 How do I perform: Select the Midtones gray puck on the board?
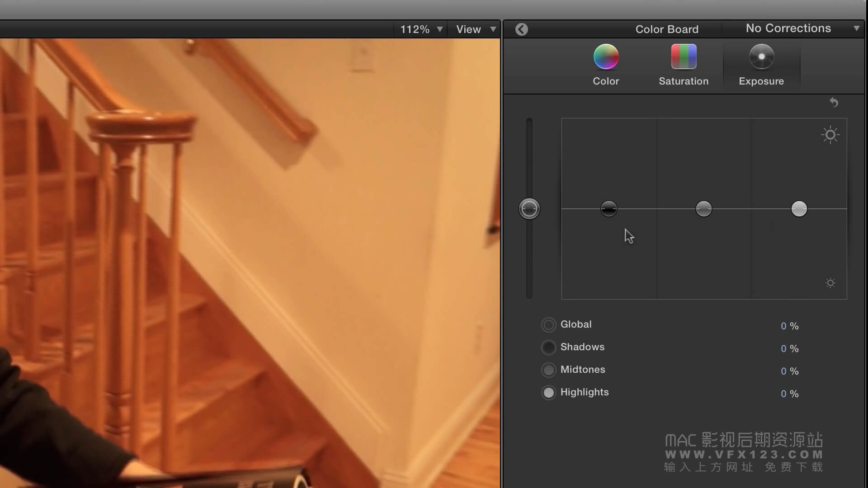click(703, 209)
